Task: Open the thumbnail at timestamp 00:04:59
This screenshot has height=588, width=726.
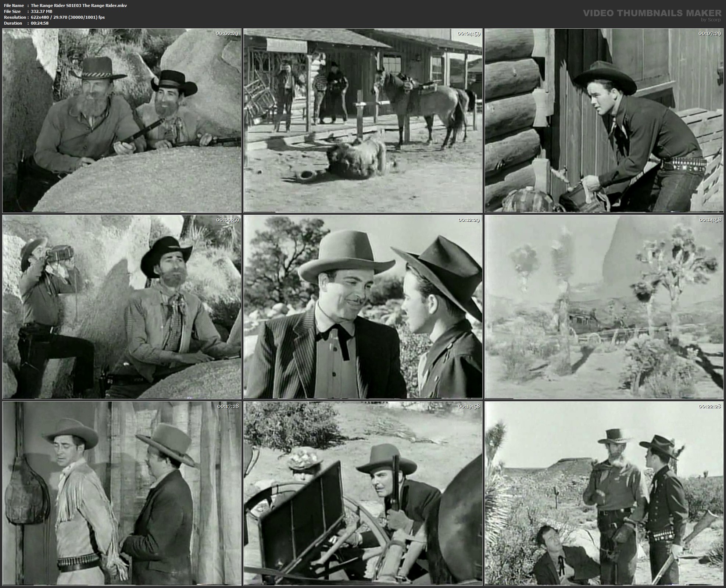Action: [364, 121]
